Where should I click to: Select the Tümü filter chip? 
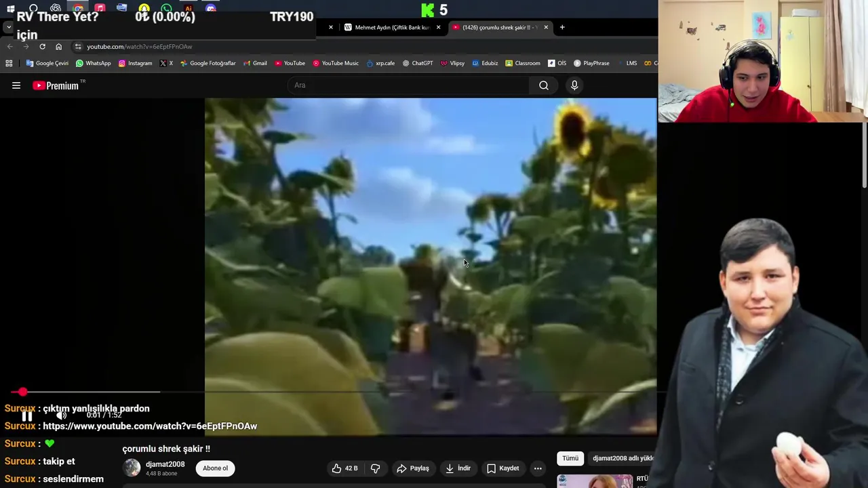[570, 458]
